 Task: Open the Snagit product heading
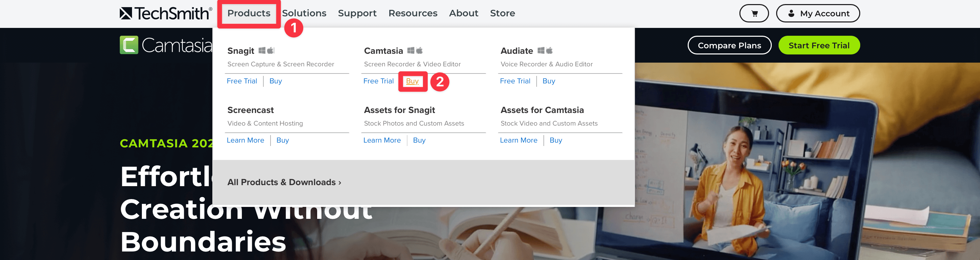(241, 51)
